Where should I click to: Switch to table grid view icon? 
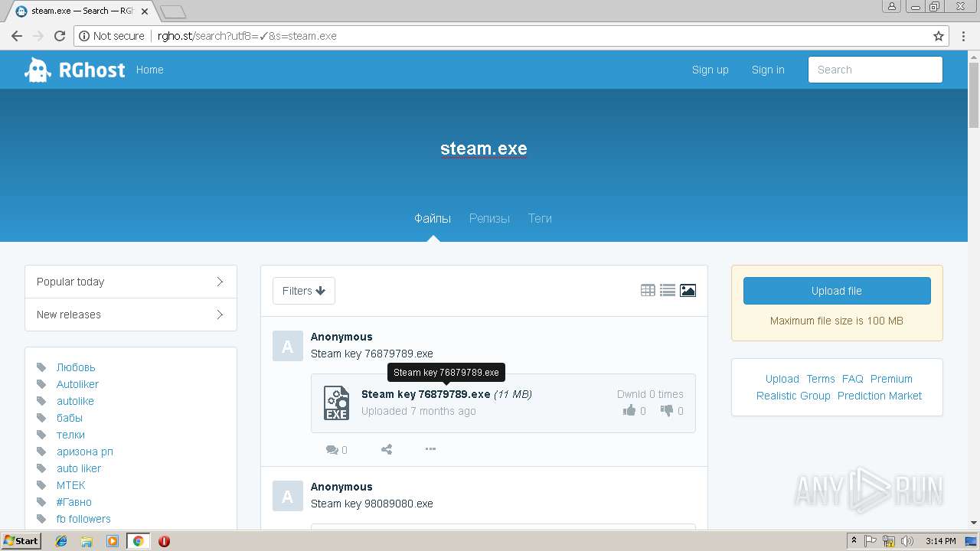[648, 291]
